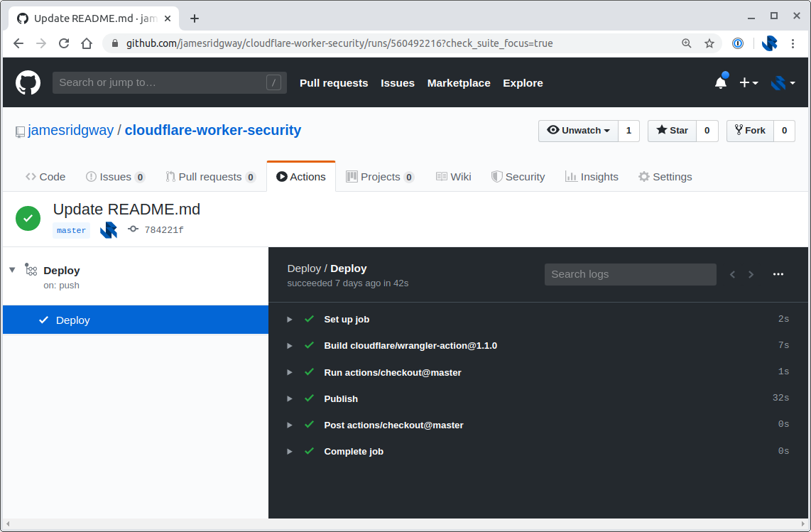Click the browser address bar URL
811x532 pixels.
[340, 43]
